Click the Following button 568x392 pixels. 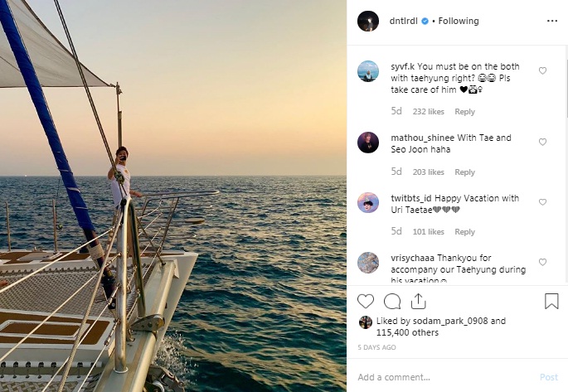pyautogui.click(x=459, y=22)
